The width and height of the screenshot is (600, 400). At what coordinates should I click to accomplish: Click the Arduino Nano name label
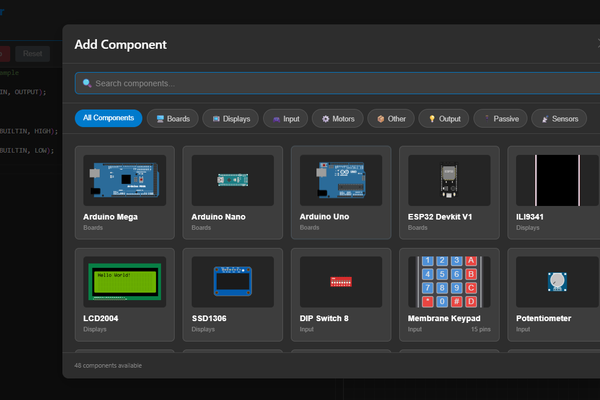pyautogui.click(x=218, y=217)
